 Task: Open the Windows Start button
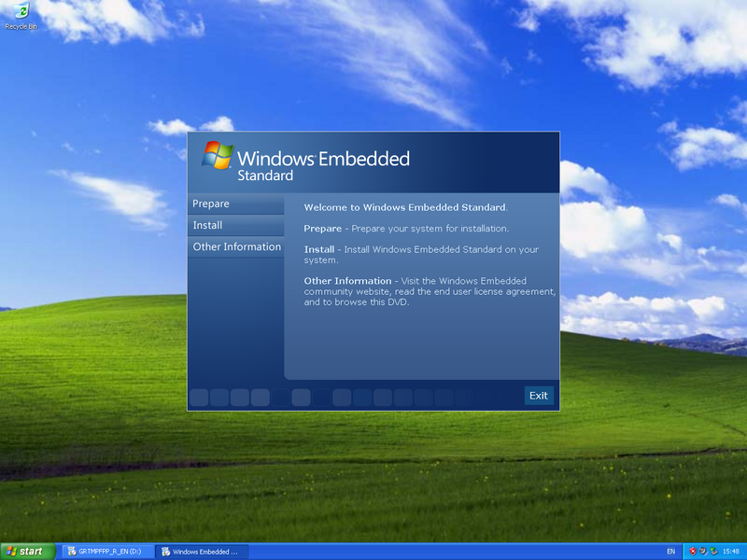click(x=27, y=552)
